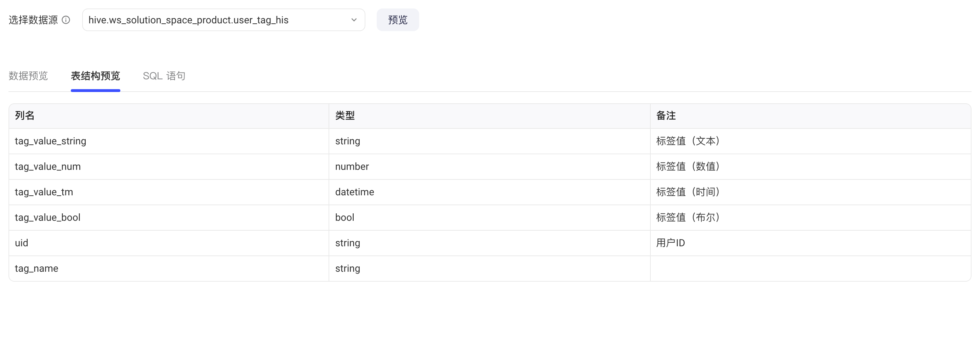The height and width of the screenshot is (351, 980).
Task: Click the bool type cell
Action: coord(490,218)
